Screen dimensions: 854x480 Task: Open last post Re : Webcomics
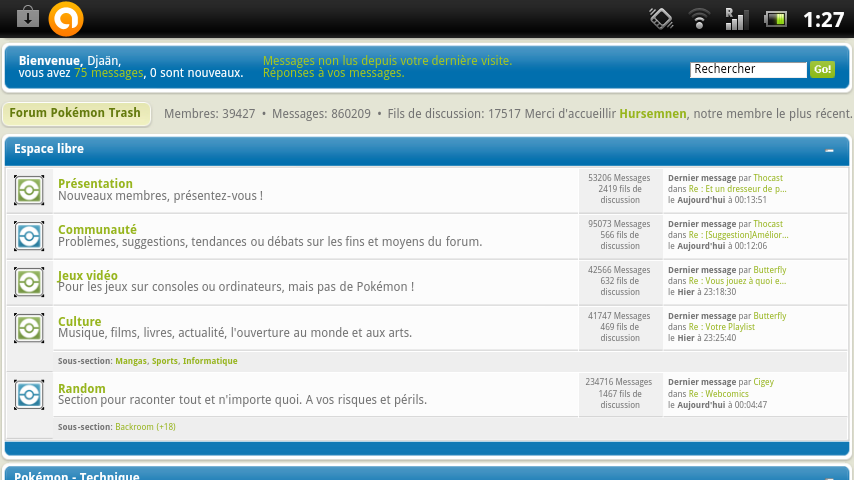[718, 394]
